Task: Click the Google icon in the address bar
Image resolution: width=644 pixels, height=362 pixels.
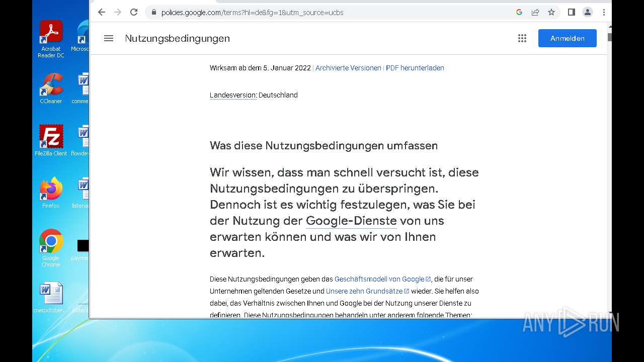Action: [519, 12]
